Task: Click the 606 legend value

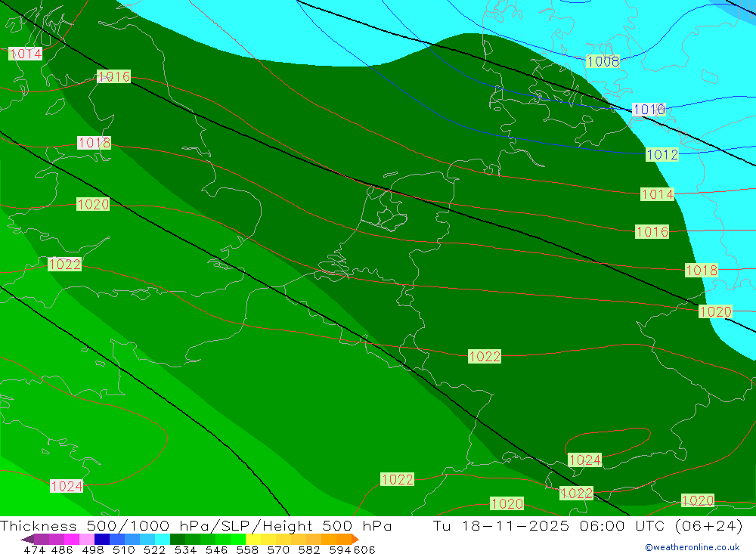Action: (x=364, y=549)
